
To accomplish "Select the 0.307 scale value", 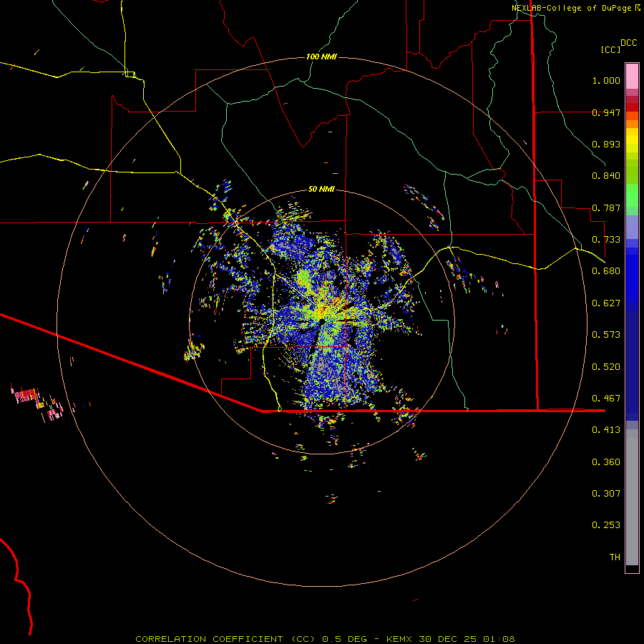I will pos(606,494).
